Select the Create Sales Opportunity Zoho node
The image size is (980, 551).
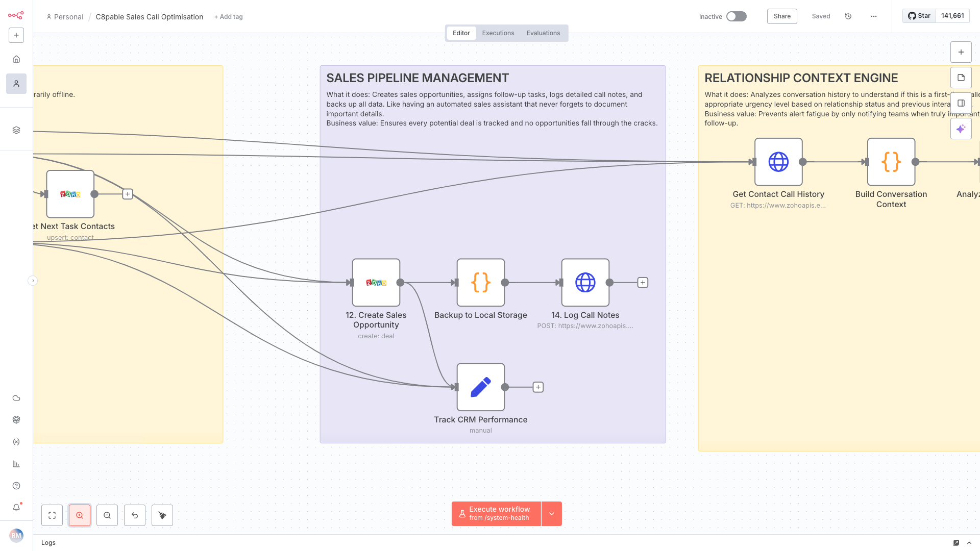coord(376,283)
